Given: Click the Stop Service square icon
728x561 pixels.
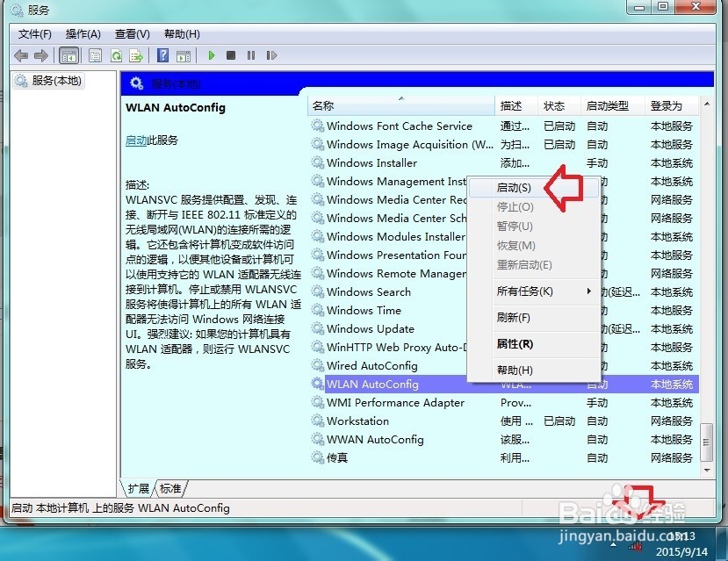Looking at the screenshot, I should pyautogui.click(x=231, y=55).
